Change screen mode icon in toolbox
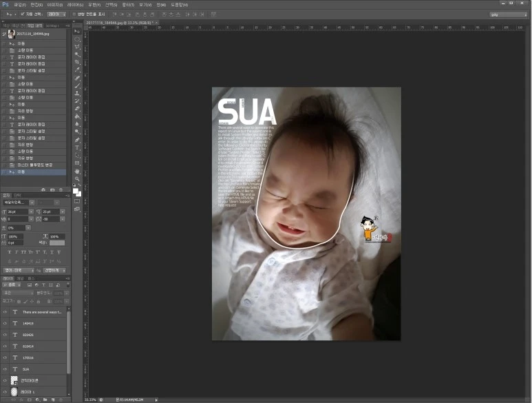This screenshot has width=532, height=403. click(77, 209)
